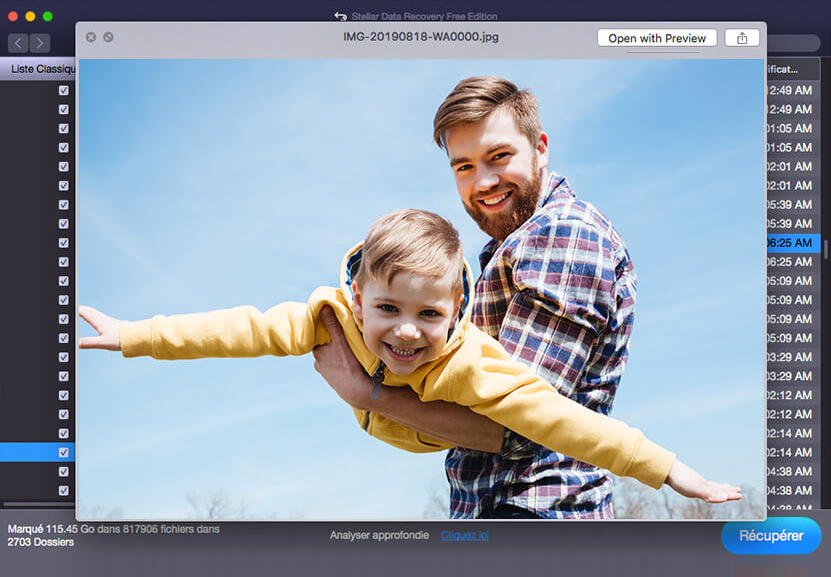Click the Open with Preview button

[657, 38]
